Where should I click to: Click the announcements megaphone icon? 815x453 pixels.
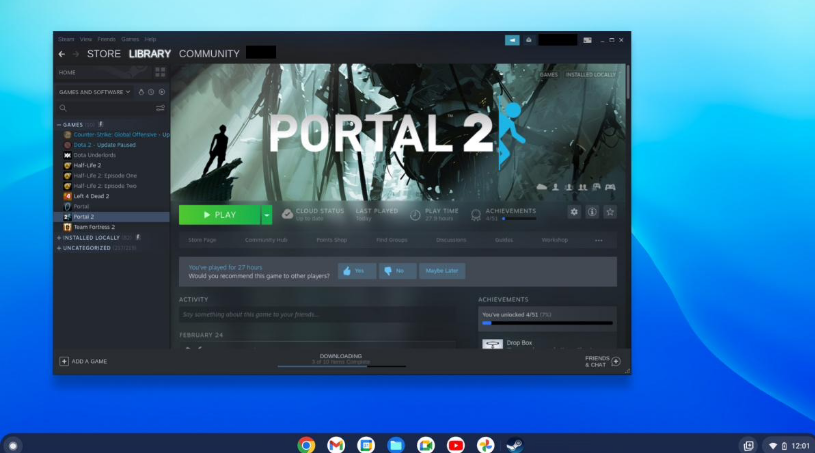click(512, 40)
